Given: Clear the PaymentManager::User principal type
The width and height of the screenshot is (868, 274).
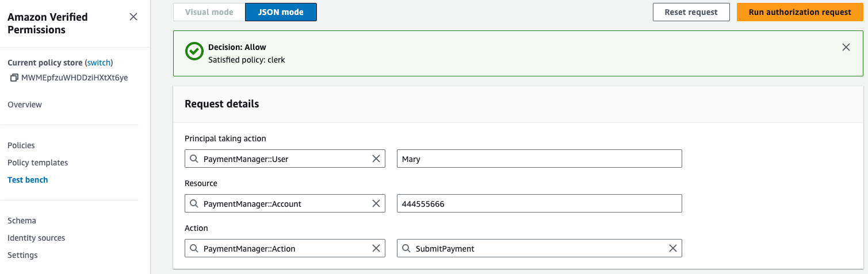Looking at the screenshot, I should pos(376,159).
